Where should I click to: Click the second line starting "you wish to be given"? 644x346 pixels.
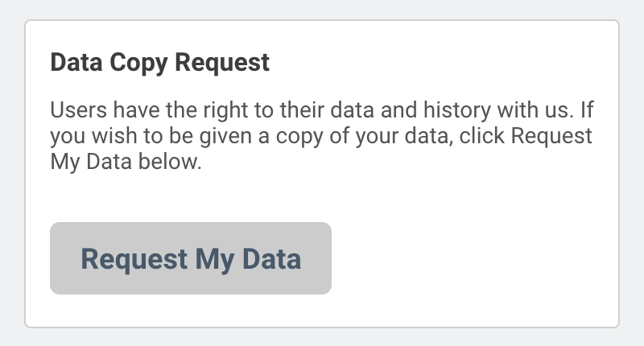[x=320, y=135]
